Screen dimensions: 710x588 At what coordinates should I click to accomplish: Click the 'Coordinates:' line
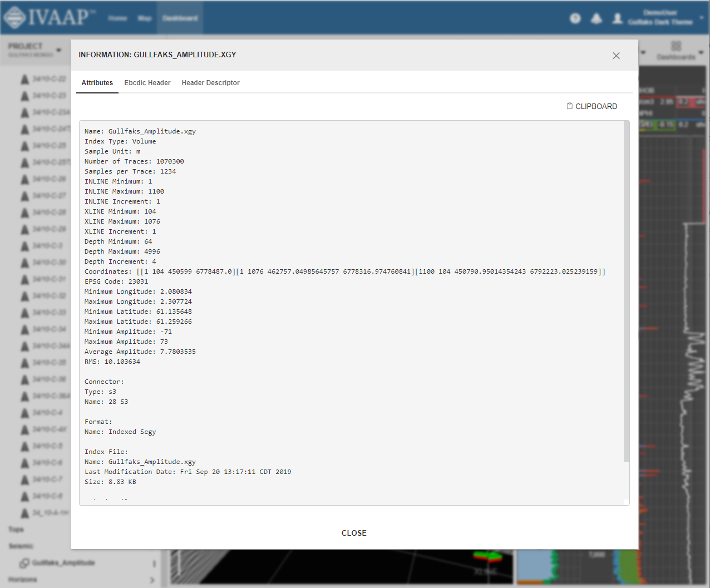pyautogui.click(x=345, y=271)
